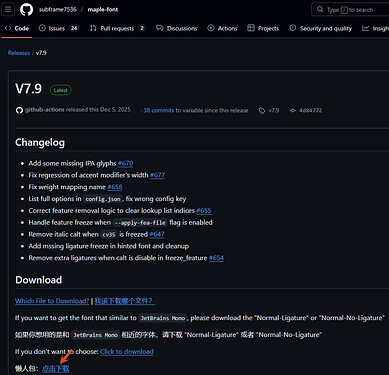Go back to Releases breadcrumb link
Viewport: 389px width, 375px height.
pos(19,53)
